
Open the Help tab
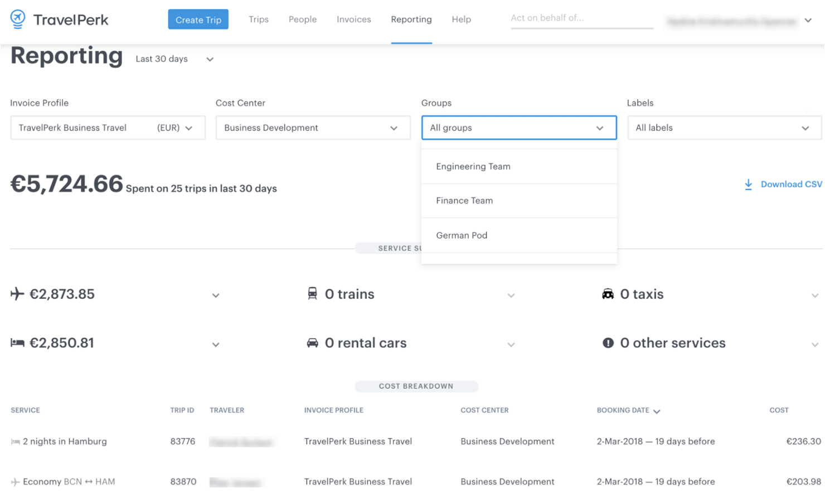pos(462,20)
